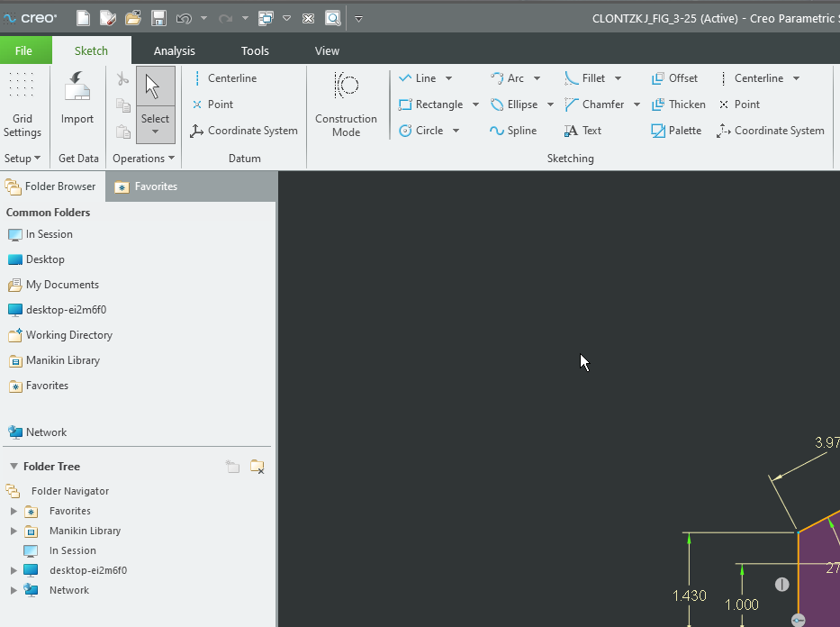Select the Line sketching tool
Image resolution: width=840 pixels, height=627 pixels.
coord(423,77)
